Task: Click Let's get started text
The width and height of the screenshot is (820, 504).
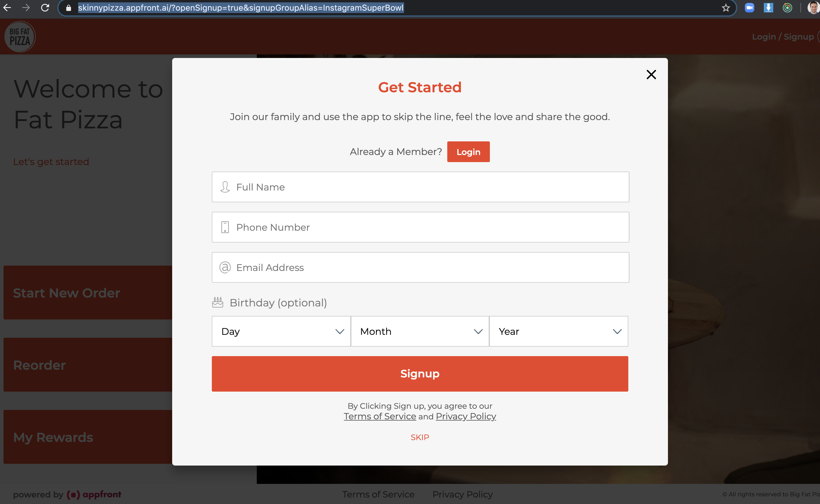Action: coord(51,162)
